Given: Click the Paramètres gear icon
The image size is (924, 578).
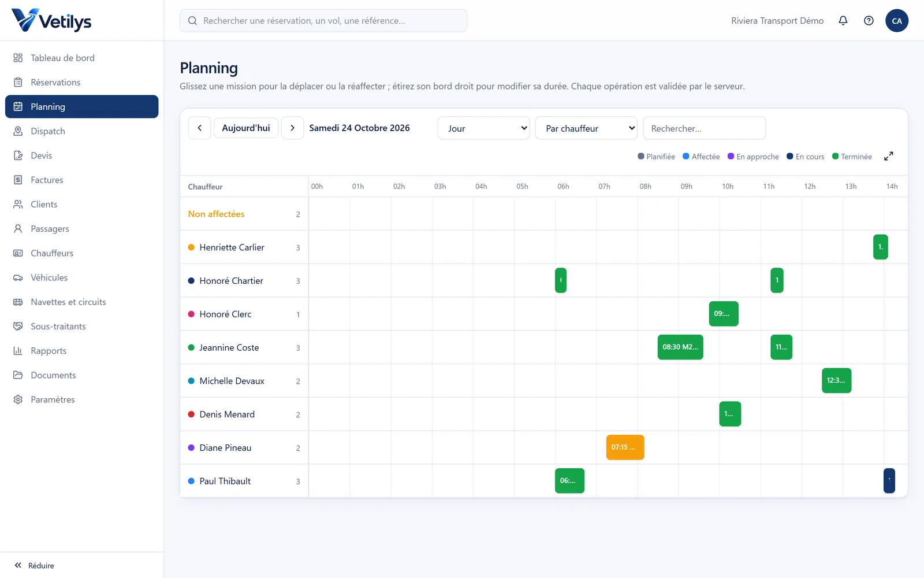Looking at the screenshot, I should click(18, 399).
